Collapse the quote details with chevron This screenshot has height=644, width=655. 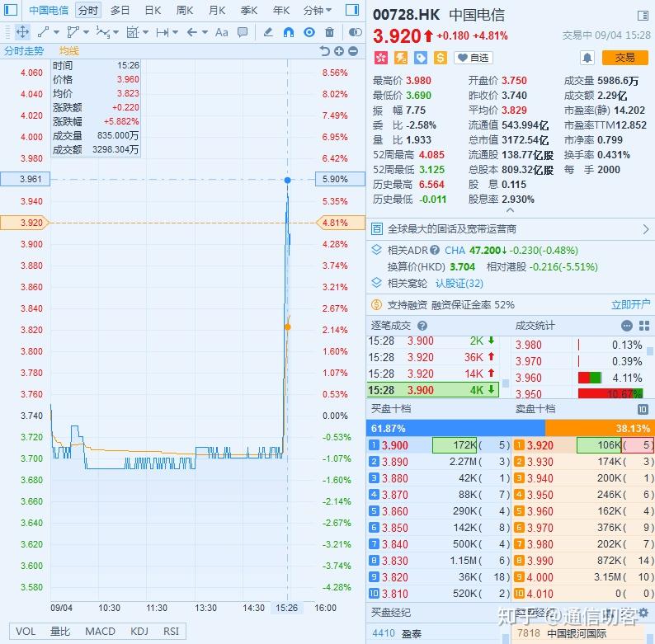[x=510, y=210]
